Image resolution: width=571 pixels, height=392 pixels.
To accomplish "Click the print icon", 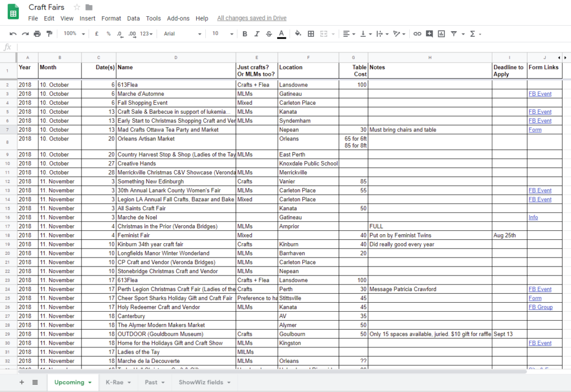I will 37,34.
